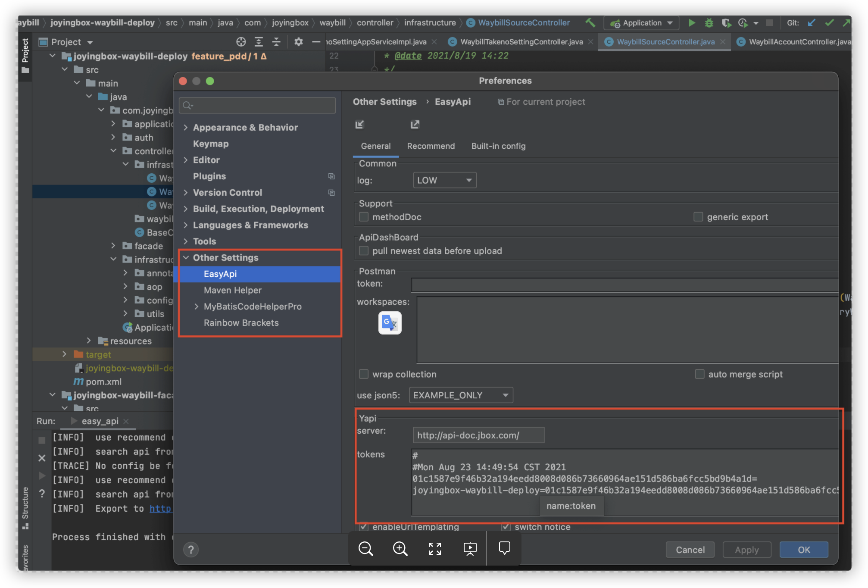868x588 pixels.
Task: Click the Google Translate floating icon
Action: [x=390, y=322]
